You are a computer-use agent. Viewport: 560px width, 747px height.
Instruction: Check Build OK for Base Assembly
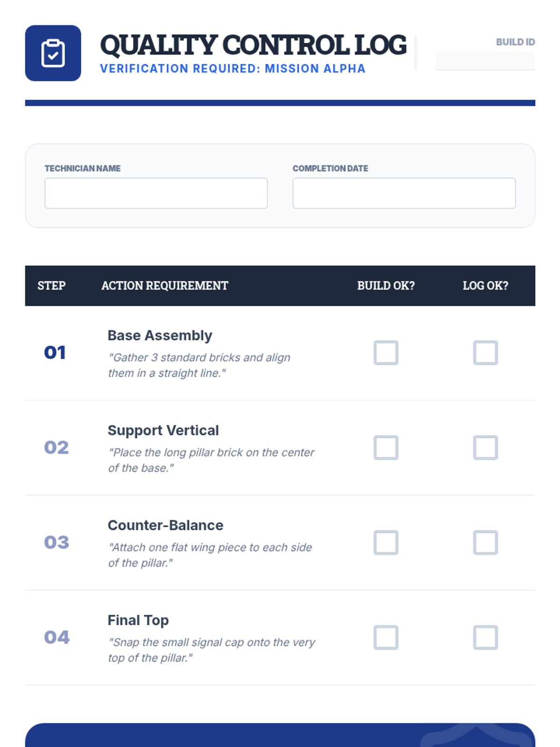[x=385, y=352]
